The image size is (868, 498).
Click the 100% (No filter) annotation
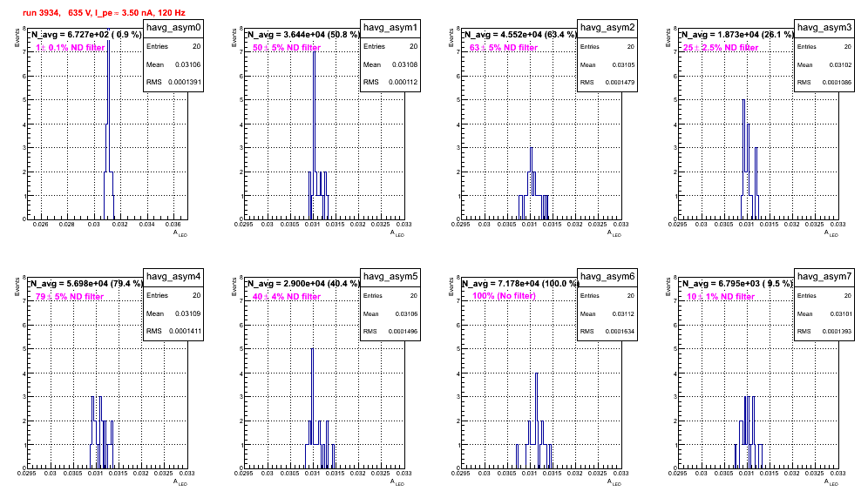pyautogui.click(x=505, y=296)
